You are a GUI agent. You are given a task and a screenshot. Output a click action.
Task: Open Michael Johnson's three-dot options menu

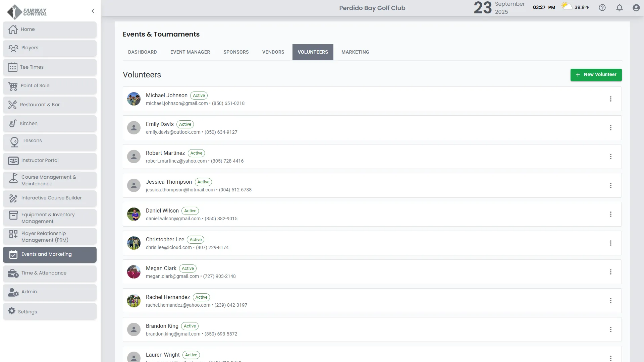pyautogui.click(x=610, y=99)
